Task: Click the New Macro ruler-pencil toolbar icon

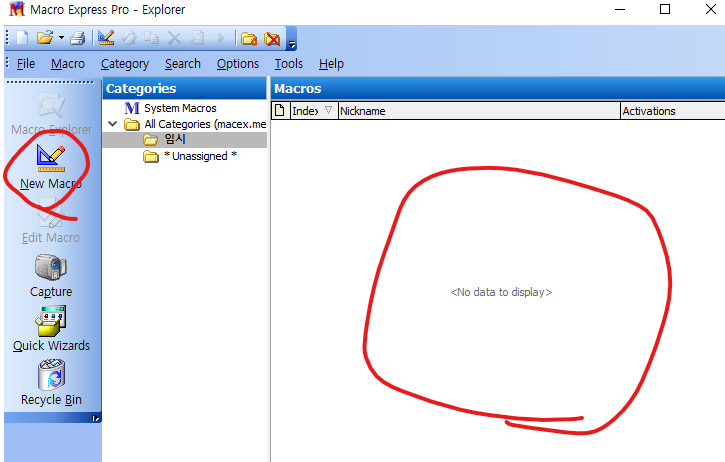Action: 106,38
